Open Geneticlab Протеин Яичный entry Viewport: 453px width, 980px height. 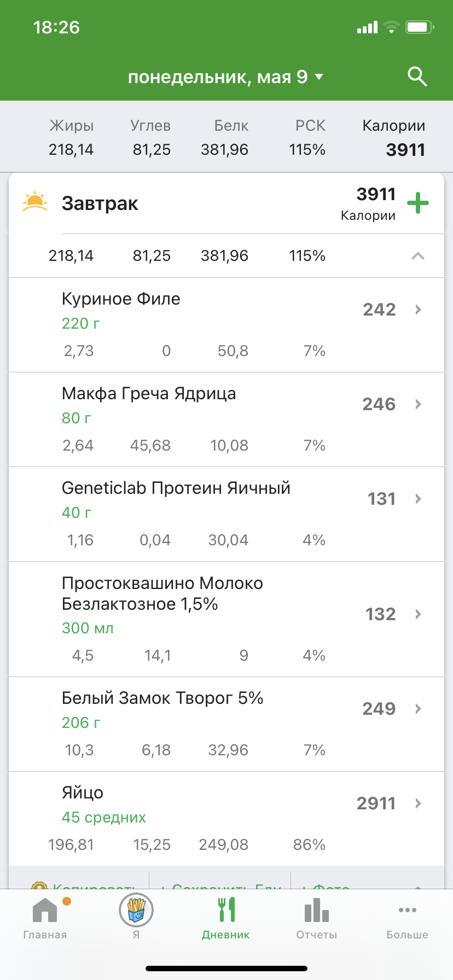[x=176, y=488]
